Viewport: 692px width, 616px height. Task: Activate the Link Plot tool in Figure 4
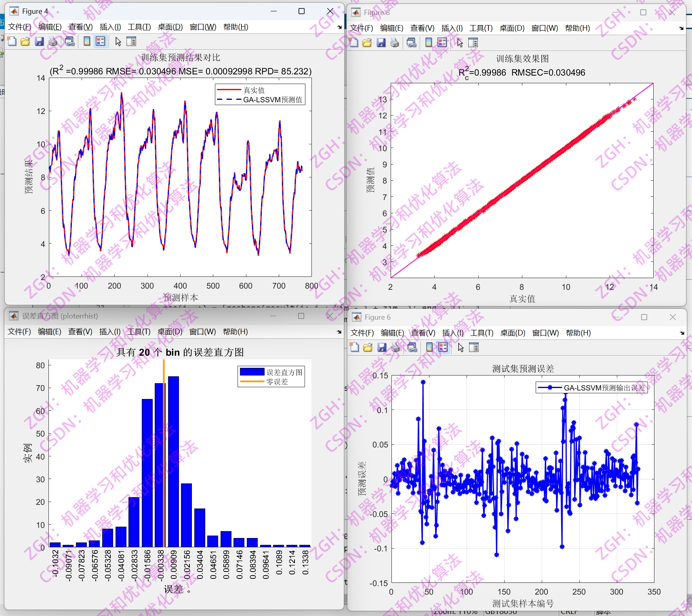tap(69, 41)
